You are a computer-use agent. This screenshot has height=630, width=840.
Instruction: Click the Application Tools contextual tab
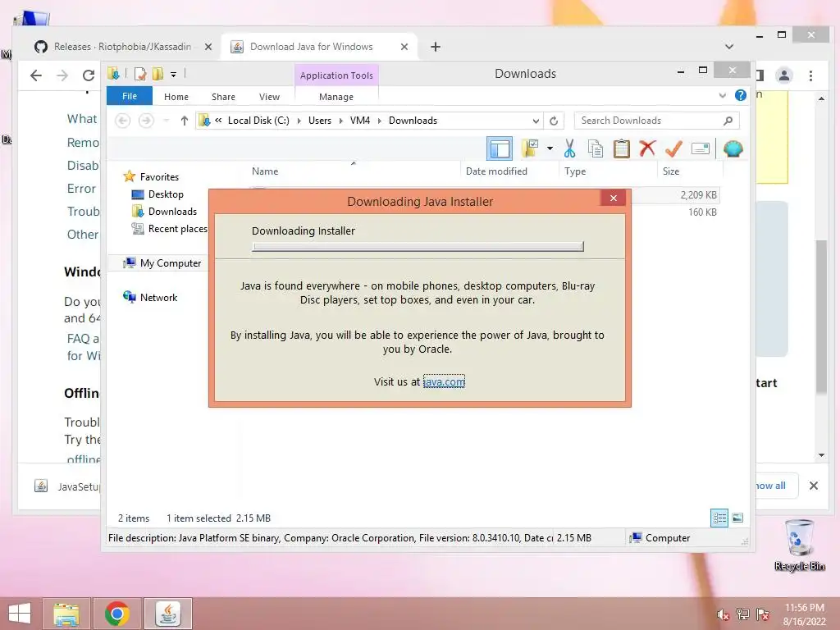coord(336,75)
